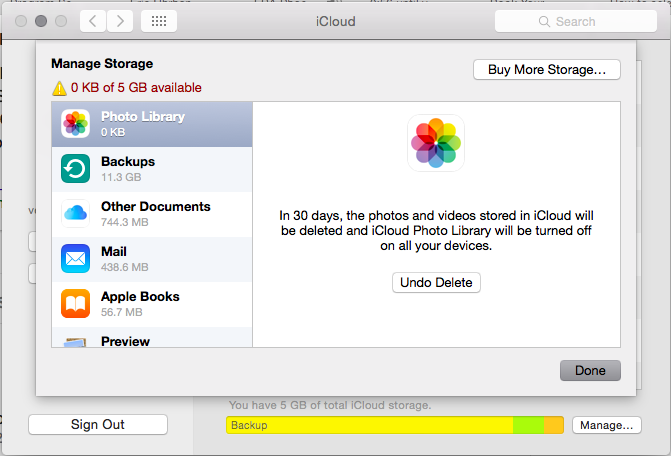Screen dimensions: 671x456
Task: Click Buy More Storage button
Action: (x=546, y=69)
